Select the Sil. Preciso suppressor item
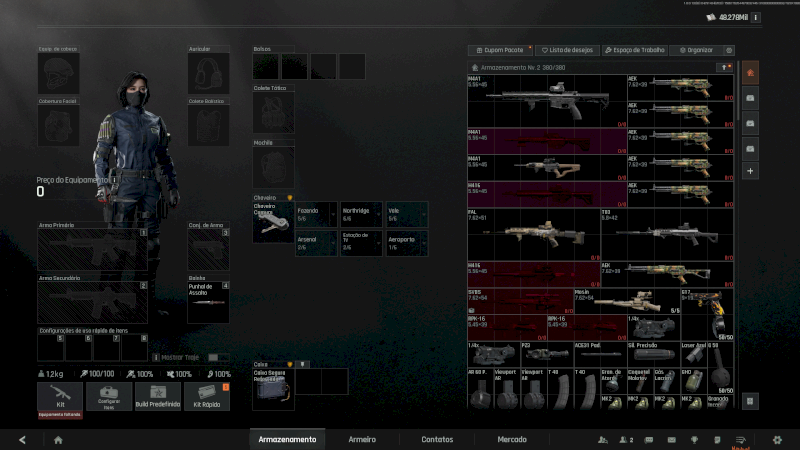This screenshot has width=800, height=450. pos(654,354)
